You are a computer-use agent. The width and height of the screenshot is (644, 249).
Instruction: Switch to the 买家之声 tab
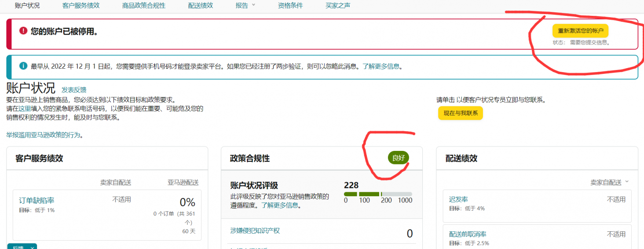click(x=338, y=6)
